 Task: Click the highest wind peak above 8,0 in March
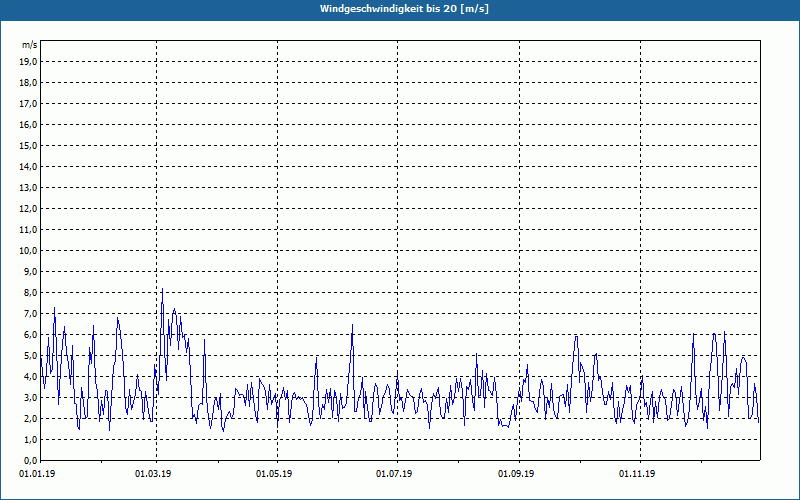point(162,289)
